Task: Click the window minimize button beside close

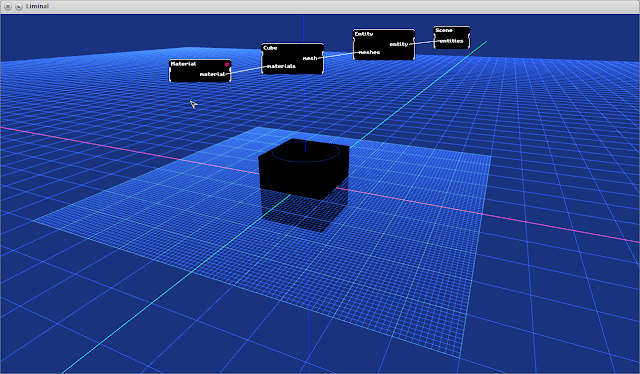Action: click(19, 6)
